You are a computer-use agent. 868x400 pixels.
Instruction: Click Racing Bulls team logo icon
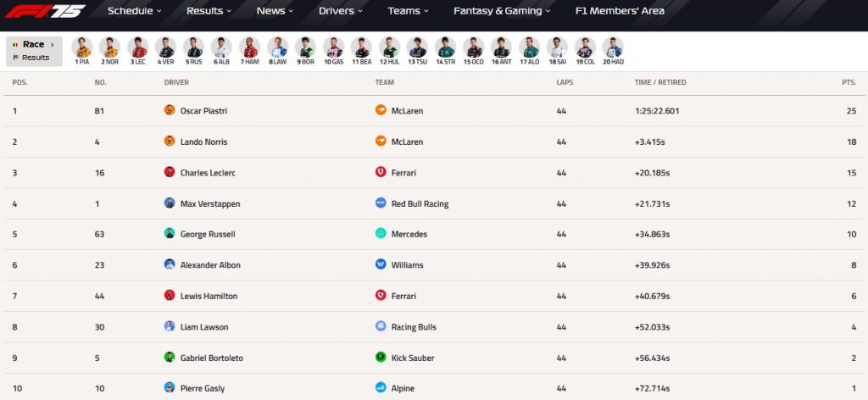381,326
